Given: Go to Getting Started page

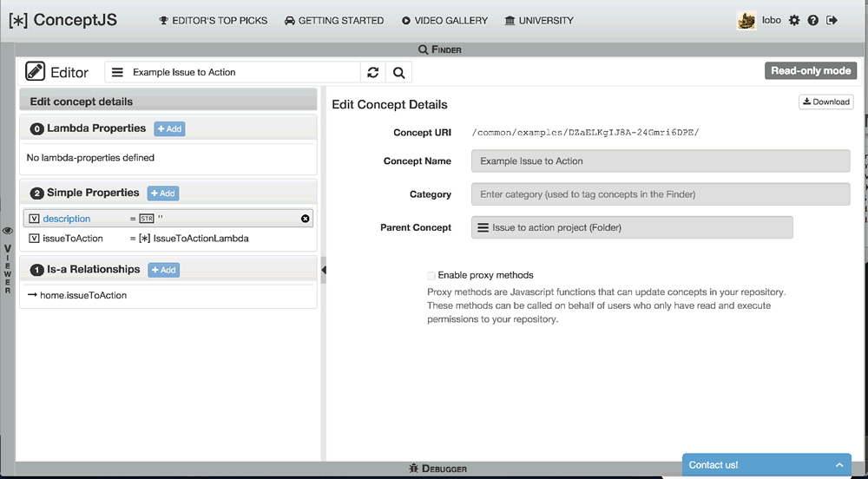Looking at the screenshot, I should [334, 21].
